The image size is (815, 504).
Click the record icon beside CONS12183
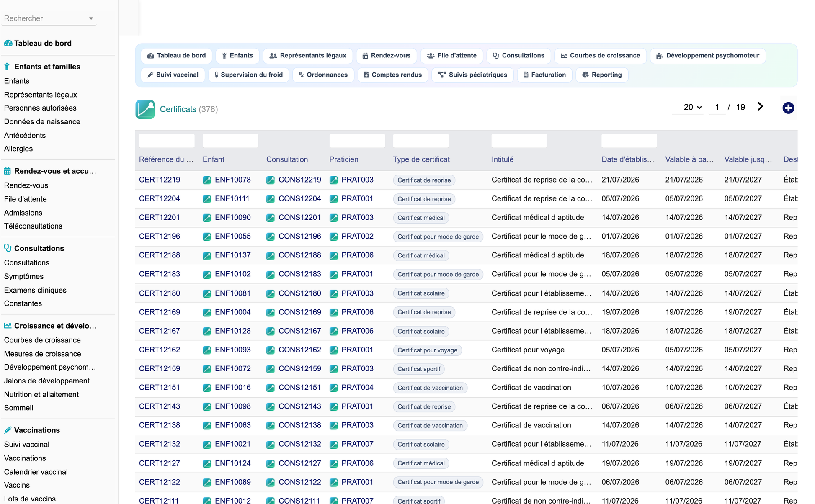pyautogui.click(x=271, y=274)
